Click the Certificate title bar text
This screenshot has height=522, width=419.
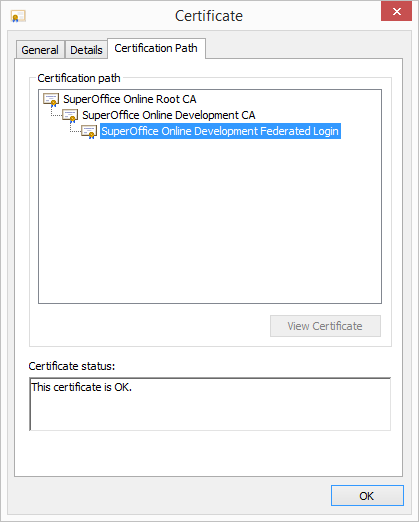pos(209,16)
